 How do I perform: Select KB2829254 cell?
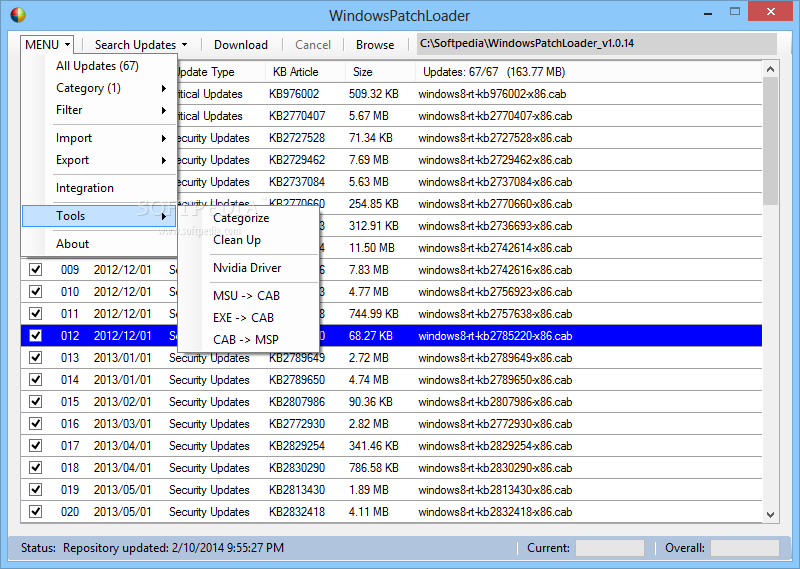click(297, 446)
